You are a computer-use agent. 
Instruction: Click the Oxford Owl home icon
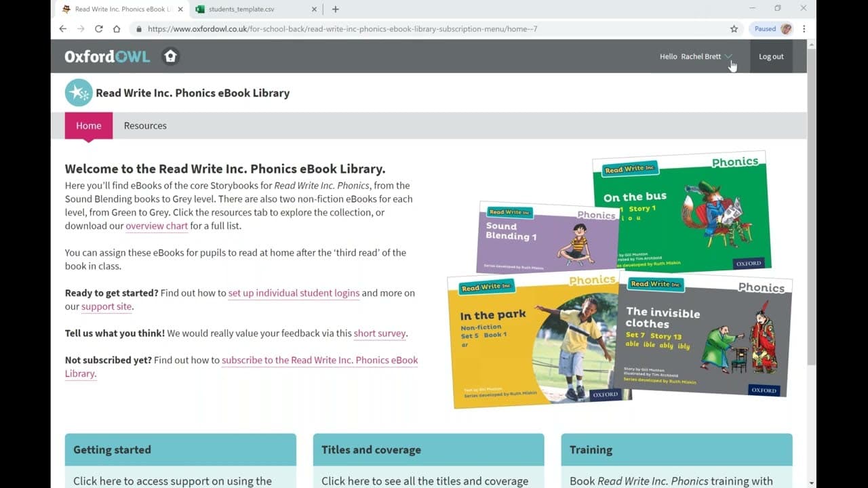click(170, 56)
